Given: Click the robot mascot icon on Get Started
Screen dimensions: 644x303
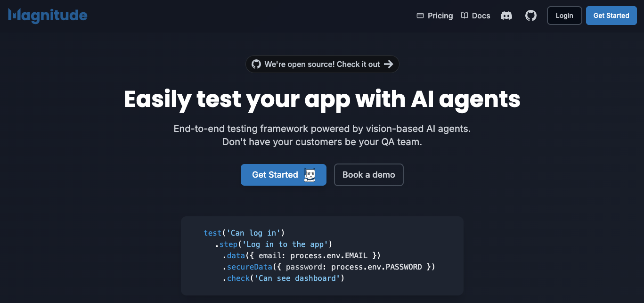Looking at the screenshot, I should [x=310, y=175].
